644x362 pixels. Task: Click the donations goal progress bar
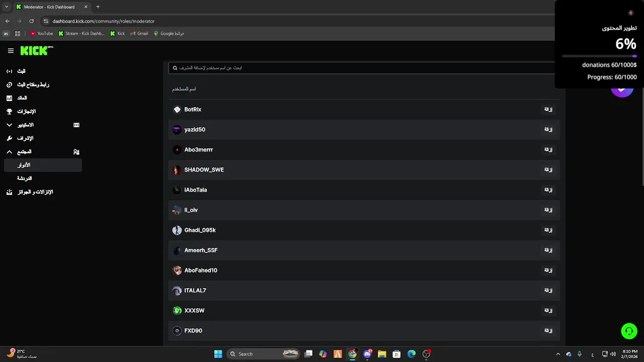(599, 56)
